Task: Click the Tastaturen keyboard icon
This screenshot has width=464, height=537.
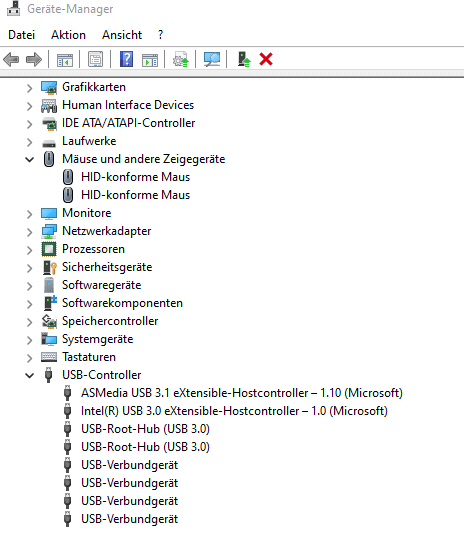Action: (x=49, y=357)
